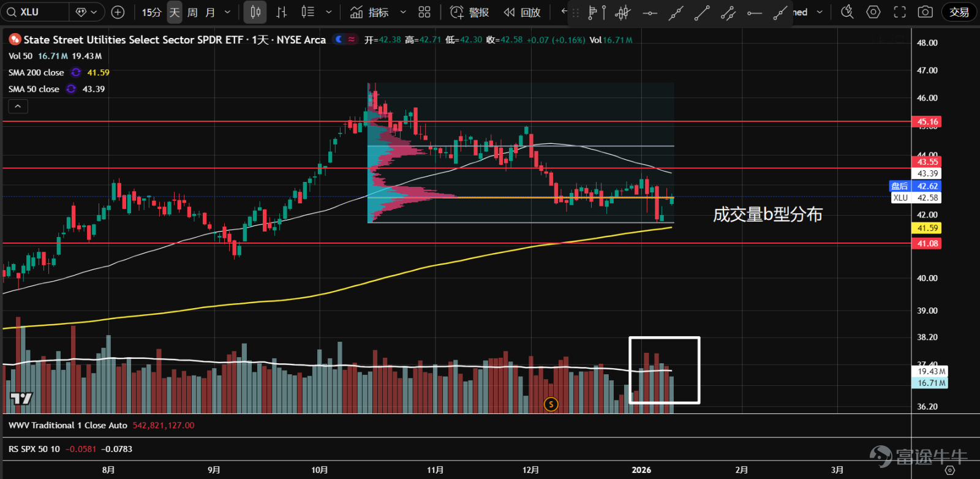The width and height of the screenshot is (980, 479).
Task: Open time axis settings gear at bottom right
Action: (949, 470)
